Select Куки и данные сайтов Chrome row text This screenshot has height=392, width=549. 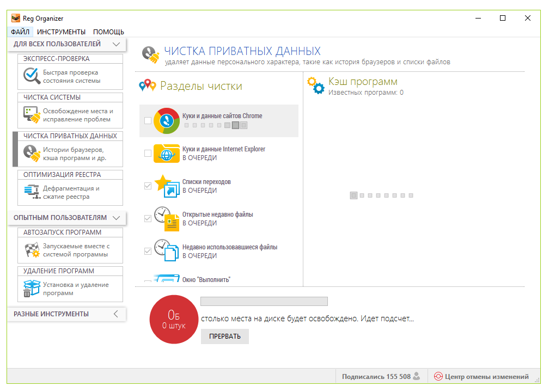click(222, 116)
